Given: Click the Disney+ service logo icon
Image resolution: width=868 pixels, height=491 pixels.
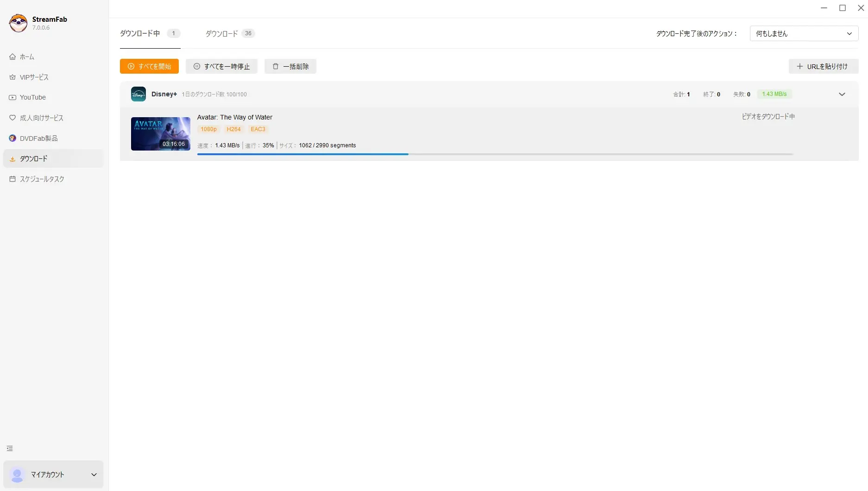Looking at the screenshot, I should click(x=138, y=94).
